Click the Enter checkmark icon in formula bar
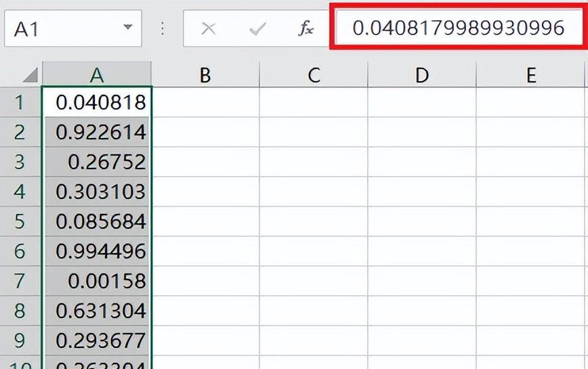Screen dimensions: 588x369 pyautogui.click(x=257, y=28)
